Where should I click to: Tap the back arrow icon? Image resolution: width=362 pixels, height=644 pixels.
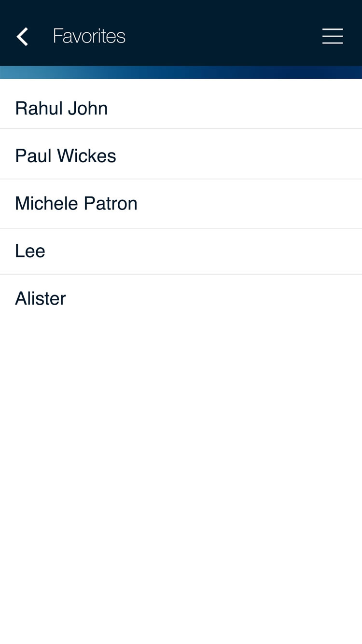click(22, 36)
